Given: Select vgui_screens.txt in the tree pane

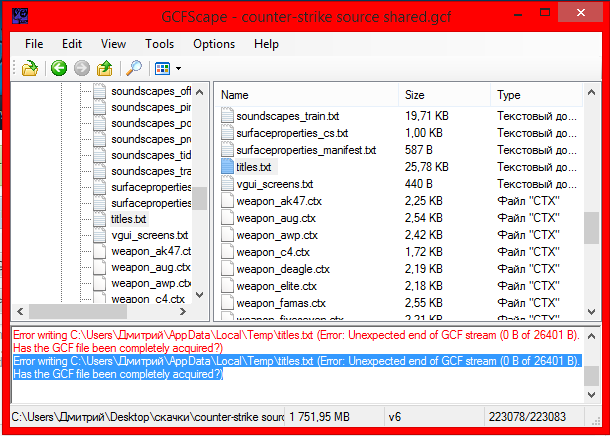Looking at the screenshot, I should [x=149, y=235].
